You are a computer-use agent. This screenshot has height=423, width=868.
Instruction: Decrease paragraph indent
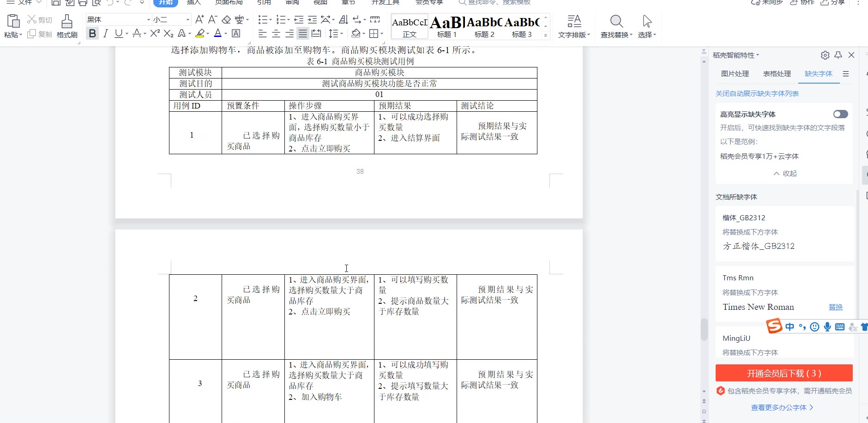[299, 19]
